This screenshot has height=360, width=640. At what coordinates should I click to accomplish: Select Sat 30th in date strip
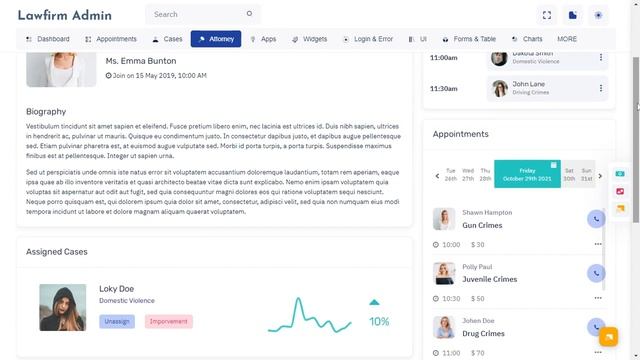click(569, 174)
